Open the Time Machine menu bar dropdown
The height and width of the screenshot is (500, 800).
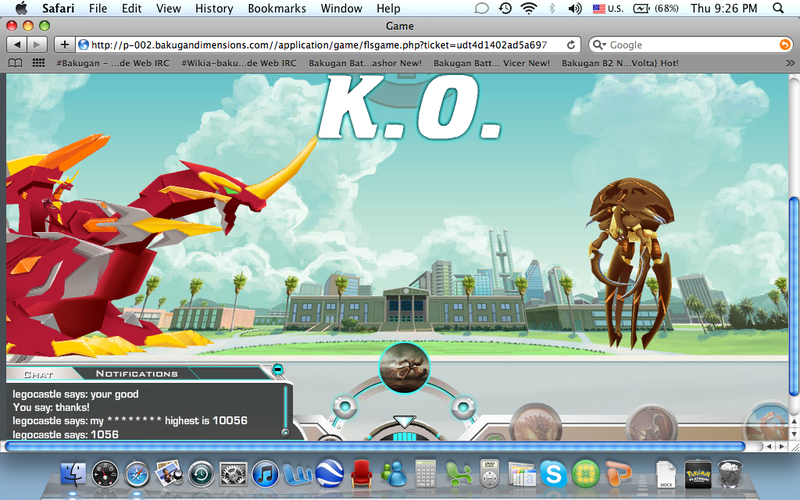(506, 9)
